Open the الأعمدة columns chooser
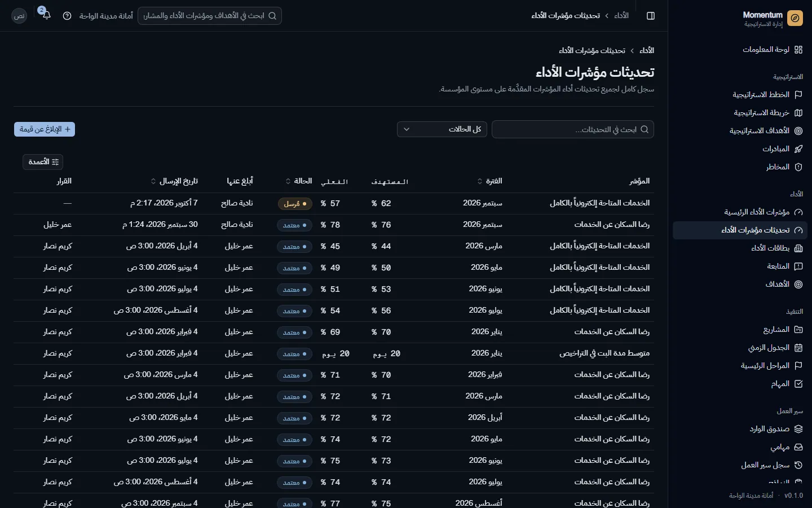This screenshot has width=812, height=508. (43, 162)
